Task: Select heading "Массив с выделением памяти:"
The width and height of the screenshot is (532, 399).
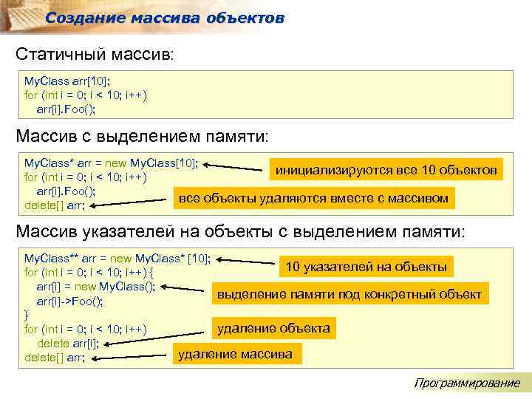Action: pyautogui.click(x=142, y=137)
